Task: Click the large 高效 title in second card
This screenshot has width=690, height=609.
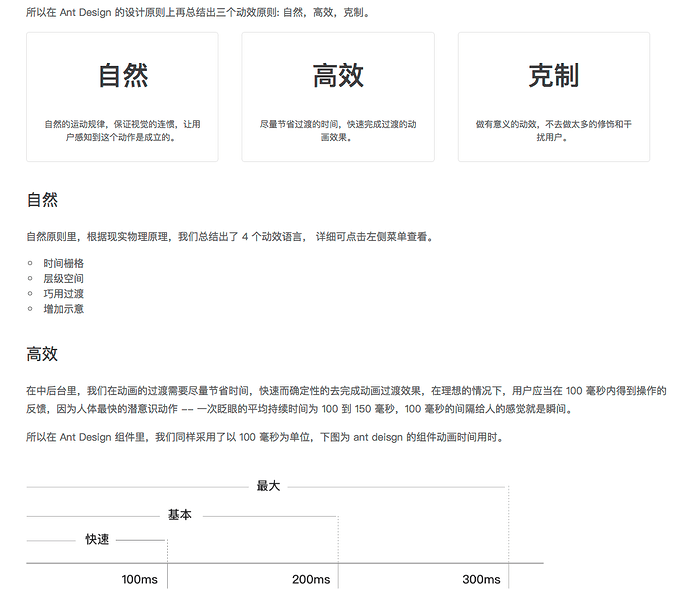Action: coord(338,76)
